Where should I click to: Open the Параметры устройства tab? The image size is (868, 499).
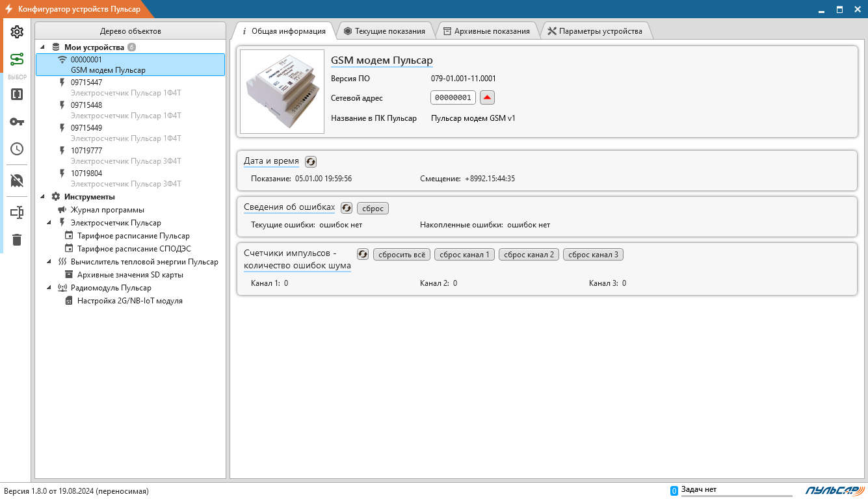(x=595, y=31)
